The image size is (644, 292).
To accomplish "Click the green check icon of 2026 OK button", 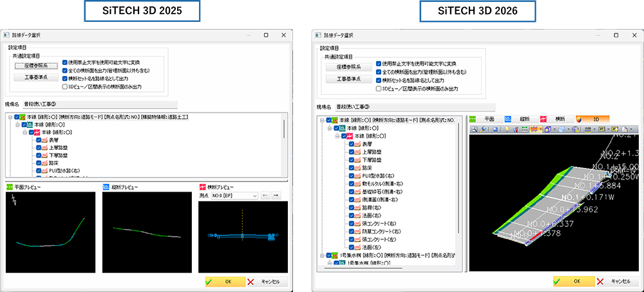I will click(558, 281).
